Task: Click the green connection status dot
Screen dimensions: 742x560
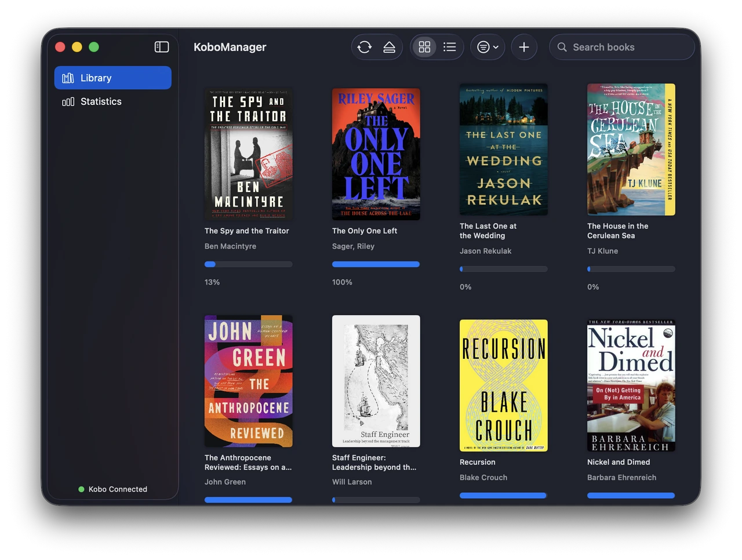Action: click(81, 489)
